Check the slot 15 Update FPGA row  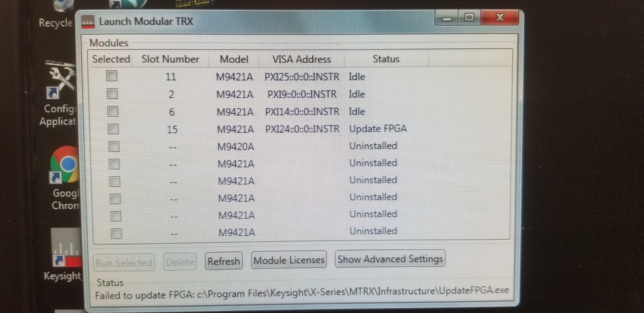tap(113, 129)
